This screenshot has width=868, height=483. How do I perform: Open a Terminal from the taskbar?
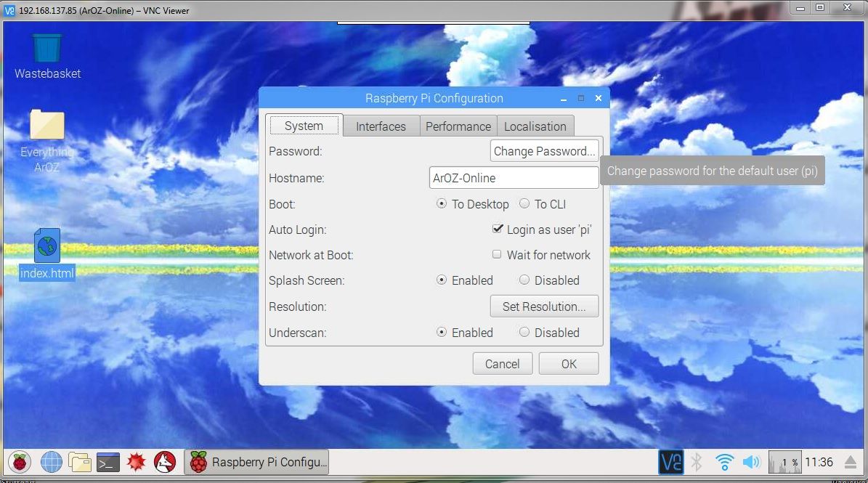(108, 462)
